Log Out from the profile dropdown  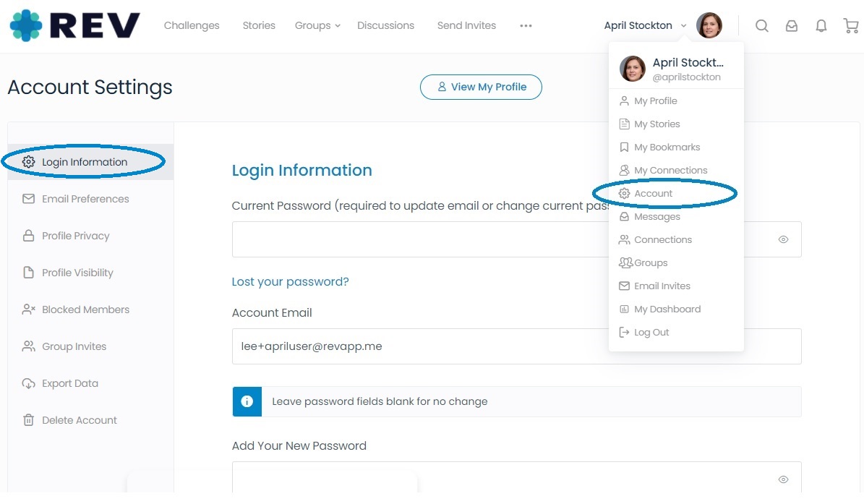650,332
